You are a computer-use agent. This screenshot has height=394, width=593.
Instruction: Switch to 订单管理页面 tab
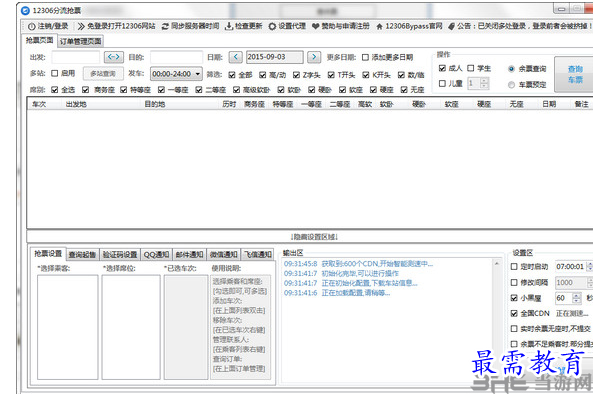click(x=80, y=41)
